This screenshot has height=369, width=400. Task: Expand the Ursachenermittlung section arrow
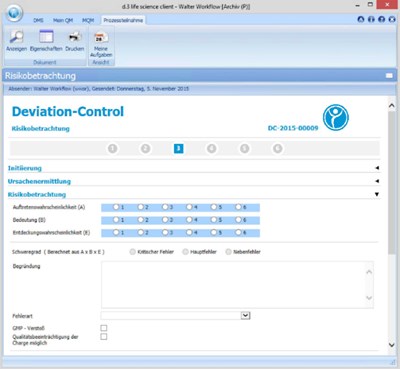[377, 181]
